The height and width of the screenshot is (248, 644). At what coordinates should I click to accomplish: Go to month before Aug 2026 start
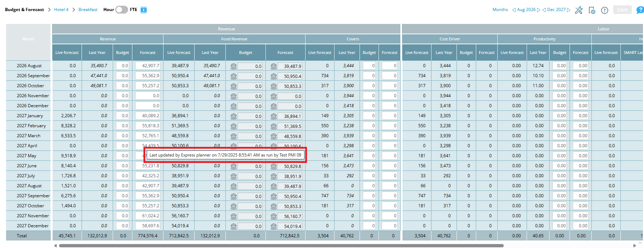click(x=514, y=10)
